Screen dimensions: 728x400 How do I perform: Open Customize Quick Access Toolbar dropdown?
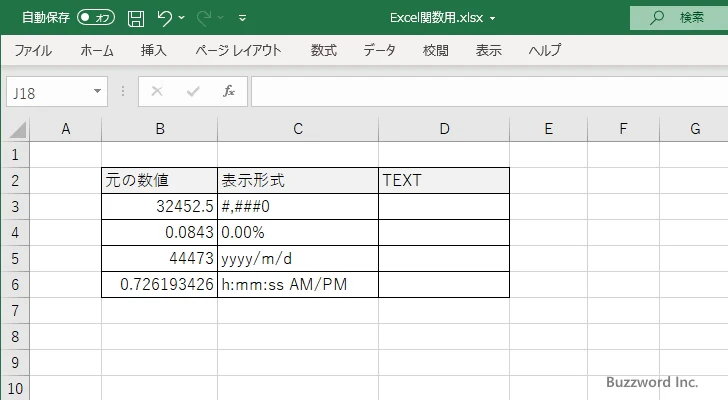(x=243, y=18)
